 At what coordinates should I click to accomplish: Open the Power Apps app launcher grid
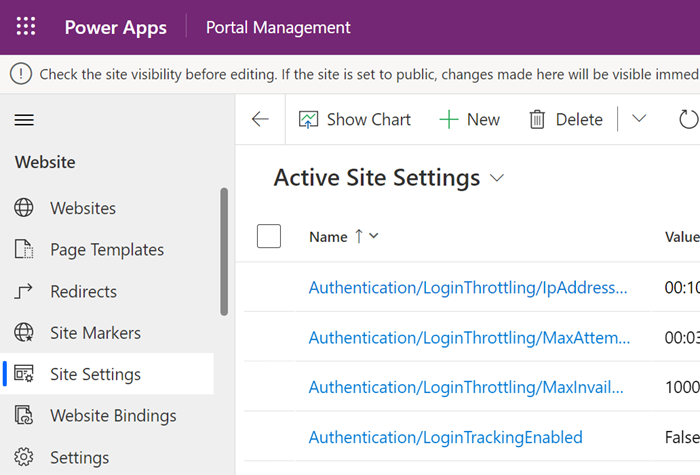[26, 27]
